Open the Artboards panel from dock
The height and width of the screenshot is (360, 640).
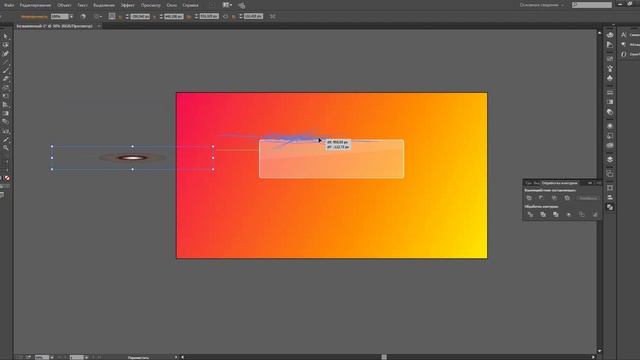point(610,173)
